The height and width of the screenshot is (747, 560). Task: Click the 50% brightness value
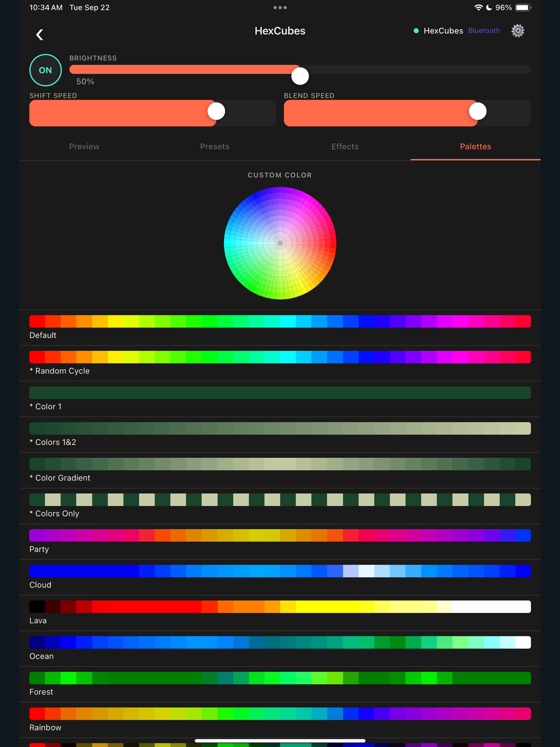[x=85, y=82]
